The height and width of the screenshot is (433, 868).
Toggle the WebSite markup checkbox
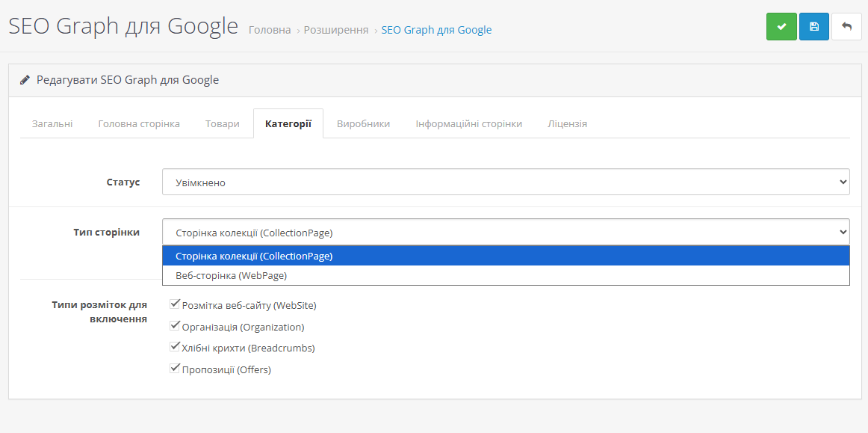[175, 304]
